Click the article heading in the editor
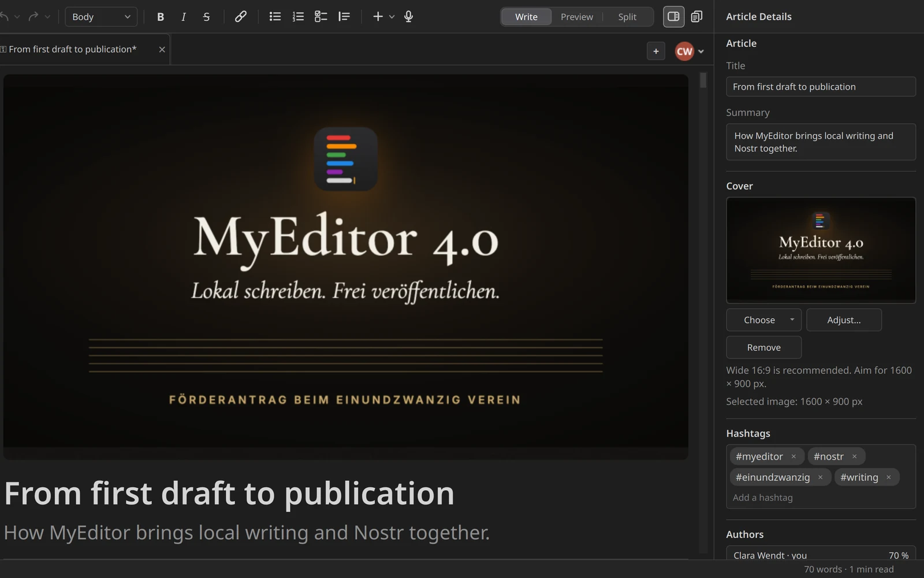 pyautogui.click(x=229, y=493)
